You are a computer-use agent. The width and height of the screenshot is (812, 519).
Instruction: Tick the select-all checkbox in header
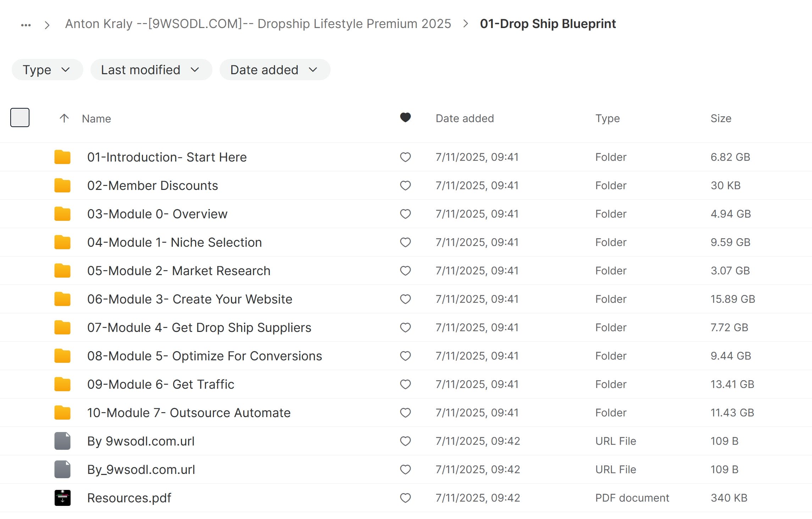20,118
